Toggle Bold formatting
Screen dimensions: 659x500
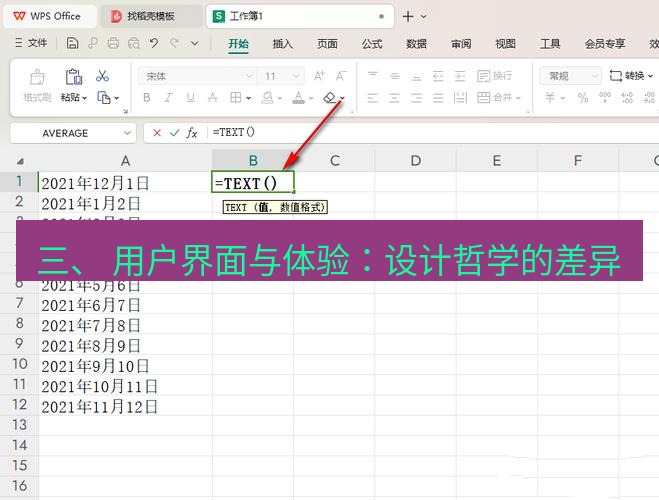point(147,97)
